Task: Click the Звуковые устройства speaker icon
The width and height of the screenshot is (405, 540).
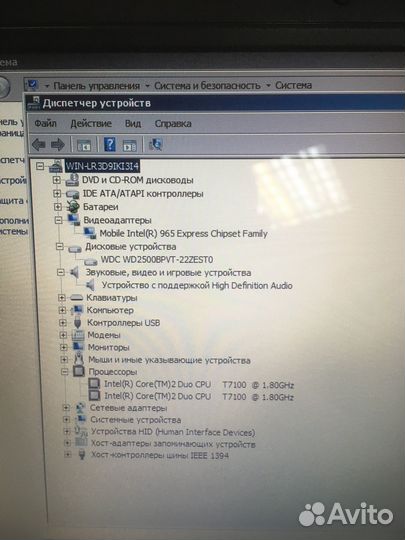Action: (x=75, y=273)
